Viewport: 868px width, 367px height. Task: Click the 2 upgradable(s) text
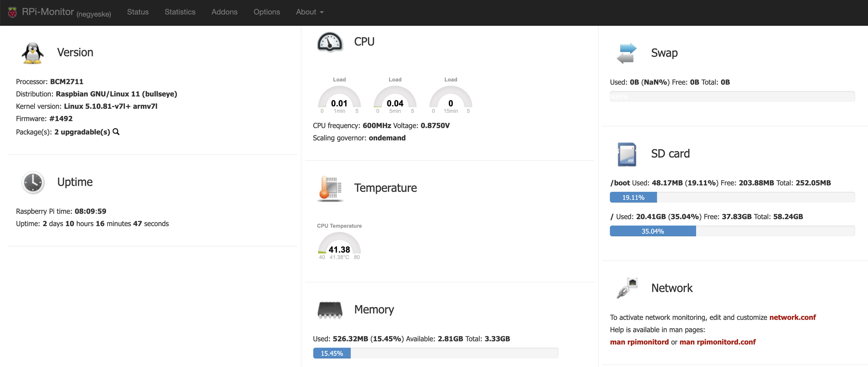82,132
